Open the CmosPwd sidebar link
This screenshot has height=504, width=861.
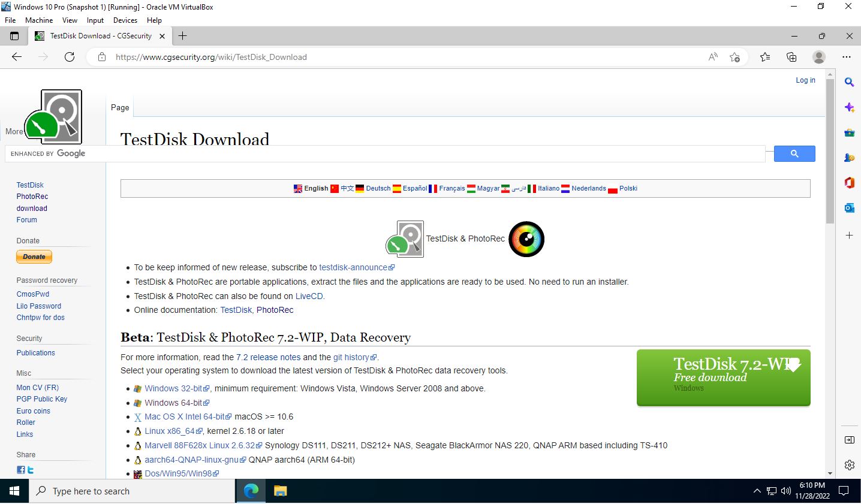(x=33, y=294)
